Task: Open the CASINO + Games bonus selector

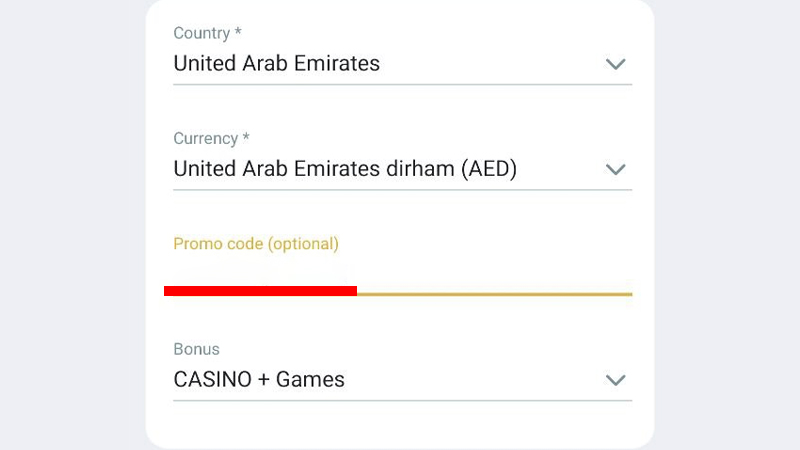Action: [x=402, y=380]
